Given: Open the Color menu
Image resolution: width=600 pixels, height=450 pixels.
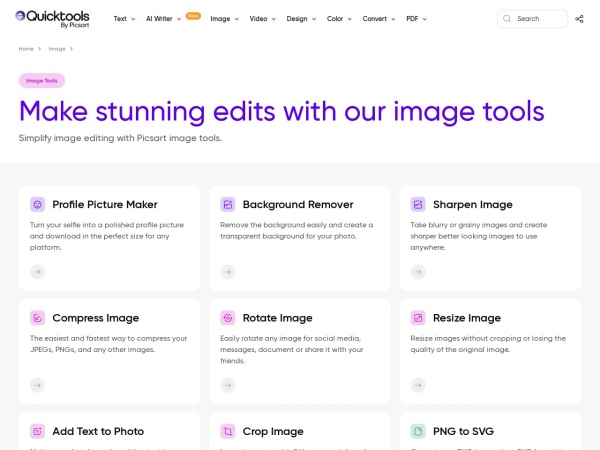Looking at the screenshot, I should [339, 19].
